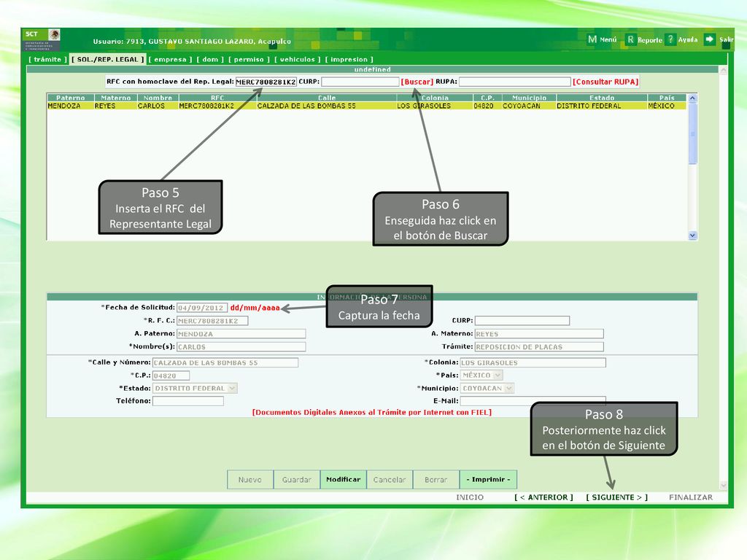Click the Calle column header
The width and height of the screenshot is (747, 560).
pyautogui.click(x=327, y=98)
